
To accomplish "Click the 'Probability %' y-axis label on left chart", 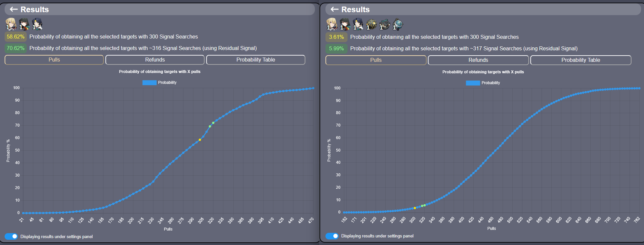I will point(8,151).
